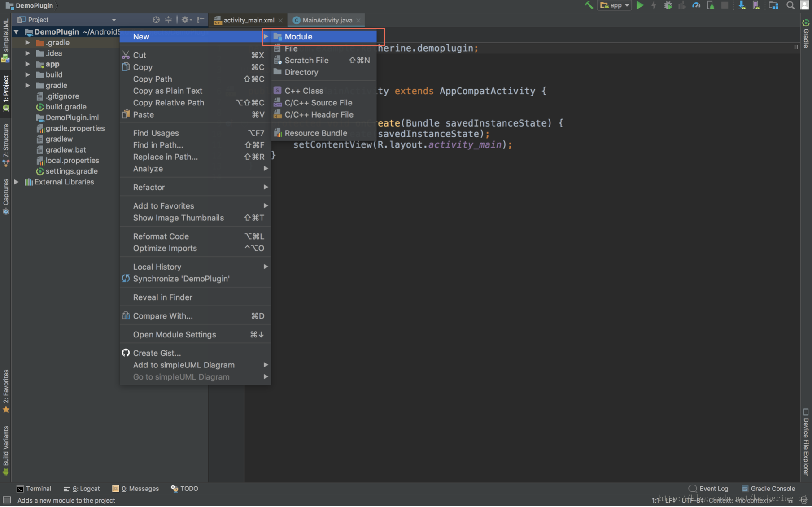
Task: Choose Directory from New submenu
Action: click(324, 72)
